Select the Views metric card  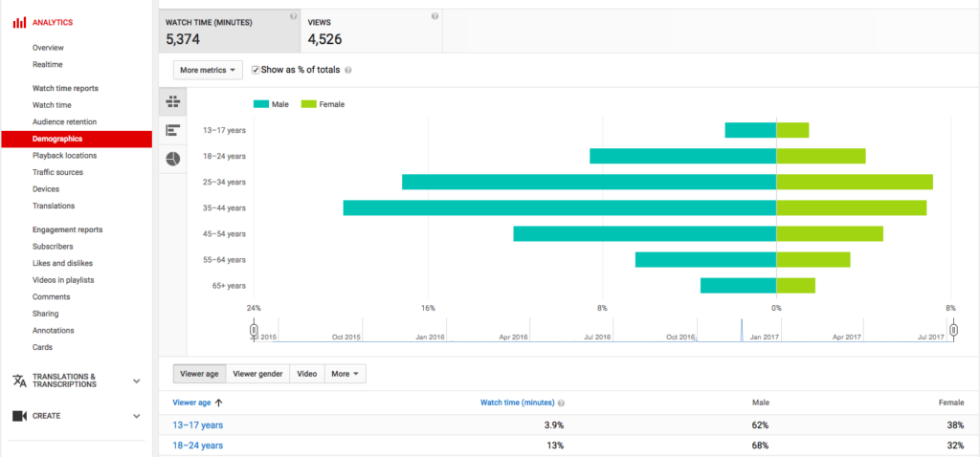tap(371, 32)
